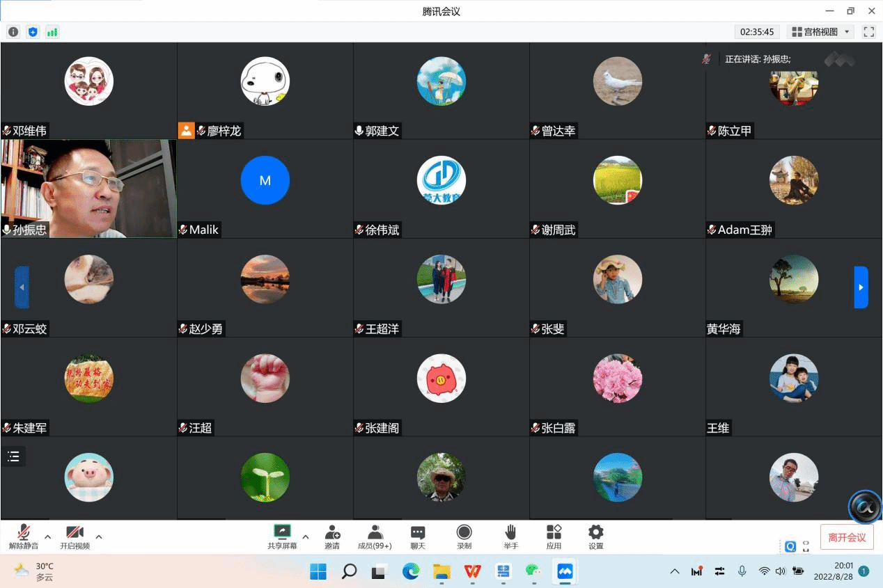883x588 pixels.
Task: Expand the audio options arrow beside 解除静音
Action: (x=48, y=537)
